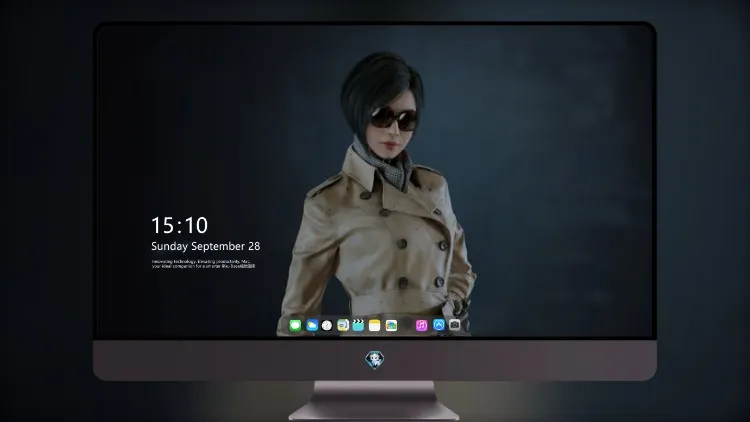Click the logo badge on monitor chin
Screen dimensions: 750x422
click(375, 360)
